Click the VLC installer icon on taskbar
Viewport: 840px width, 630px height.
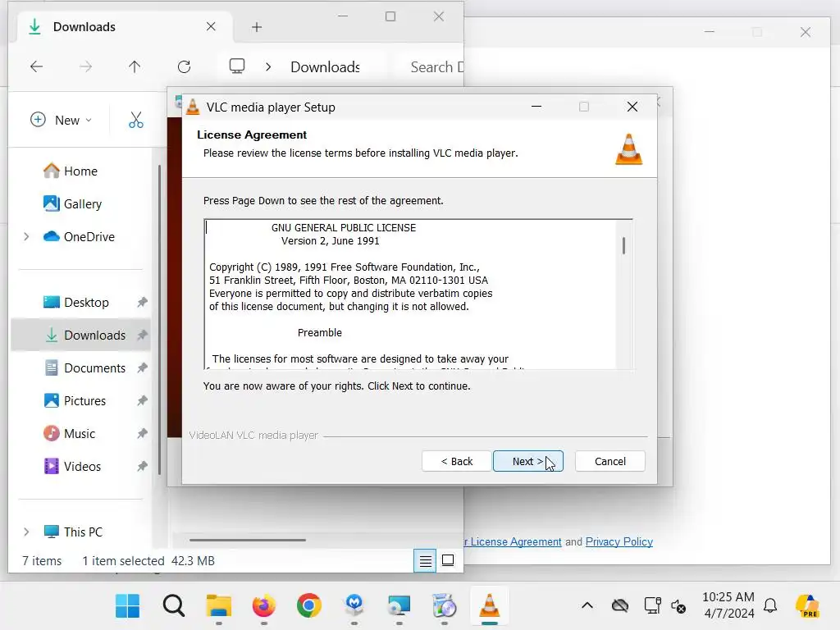489,606
